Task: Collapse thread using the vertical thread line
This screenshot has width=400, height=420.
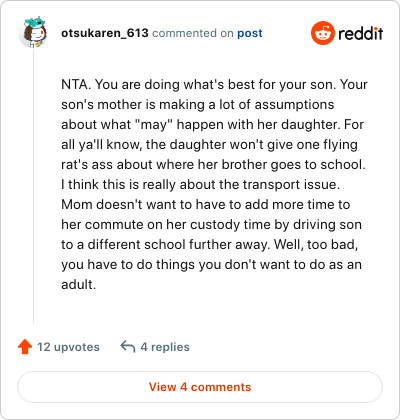Action: [33, 185]
